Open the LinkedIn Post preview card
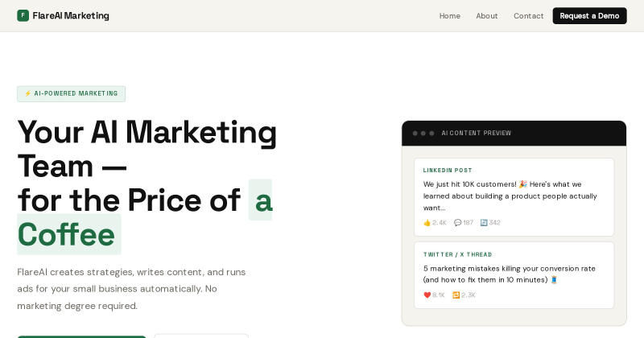 [514, 197]
